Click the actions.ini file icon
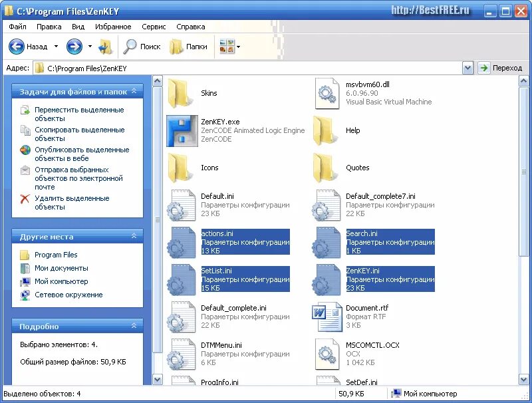The image size is (532, 403). pyautogui.click(x=182, y=243)
